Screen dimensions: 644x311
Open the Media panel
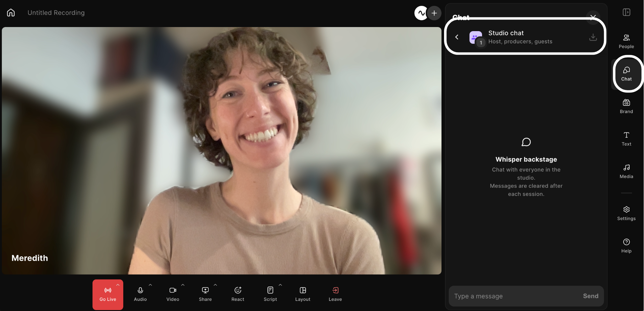(626, 171)
